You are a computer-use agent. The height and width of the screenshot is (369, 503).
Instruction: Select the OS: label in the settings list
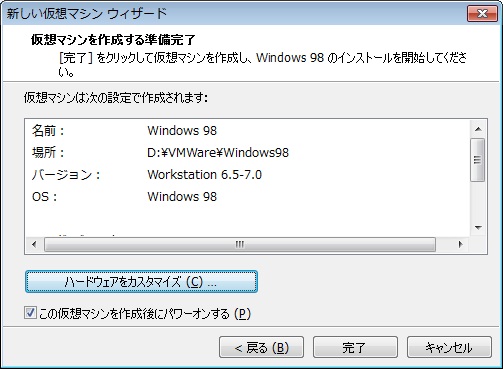click(x=44, y=197)
